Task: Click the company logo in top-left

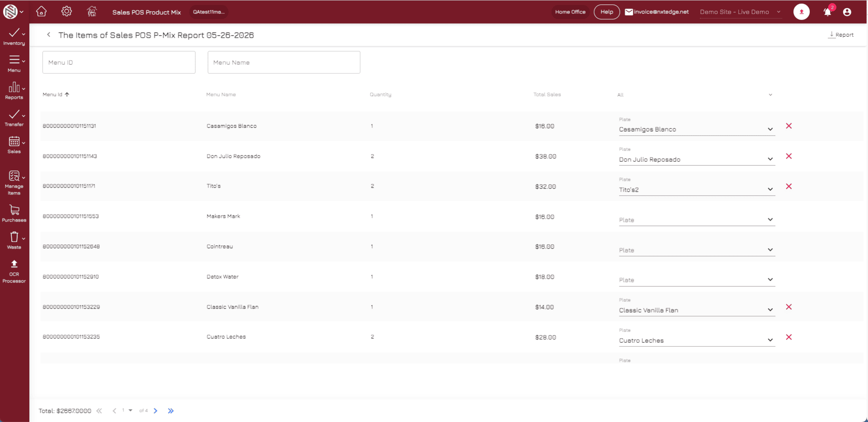Action: (10, 12)
